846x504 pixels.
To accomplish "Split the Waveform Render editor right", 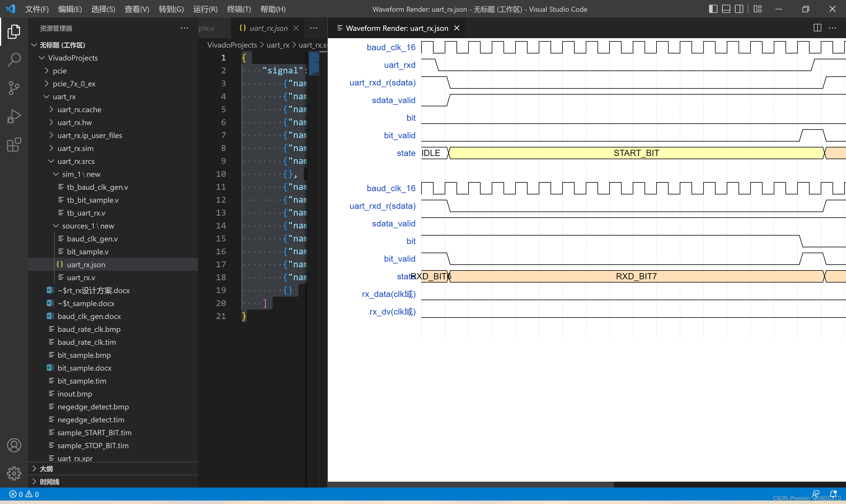I will [818, 28].
